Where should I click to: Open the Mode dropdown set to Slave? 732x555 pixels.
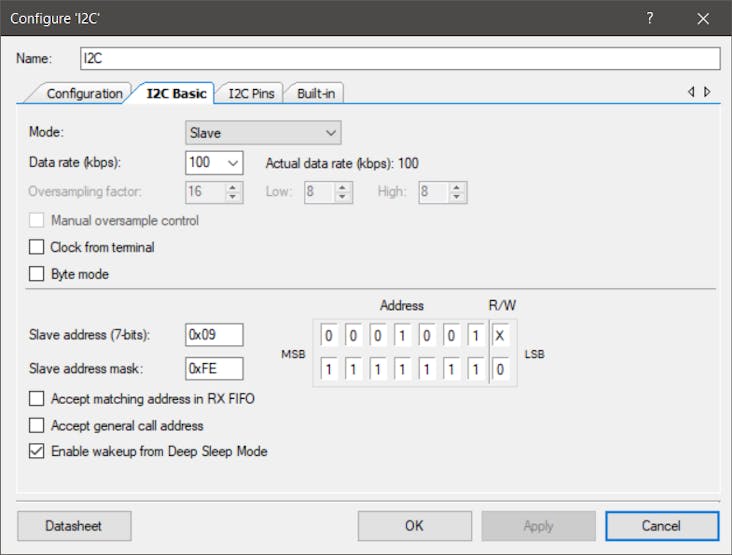263,133
